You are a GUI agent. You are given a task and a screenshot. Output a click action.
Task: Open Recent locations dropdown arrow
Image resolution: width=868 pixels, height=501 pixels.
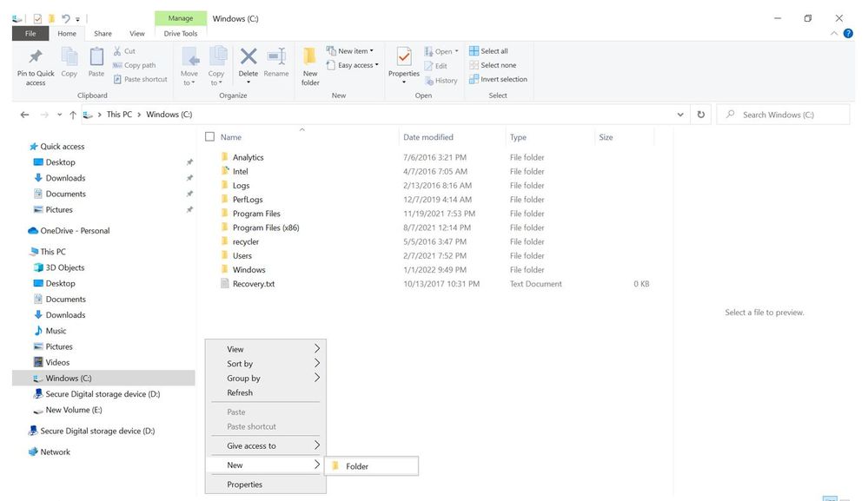click(x=59, y=115)
